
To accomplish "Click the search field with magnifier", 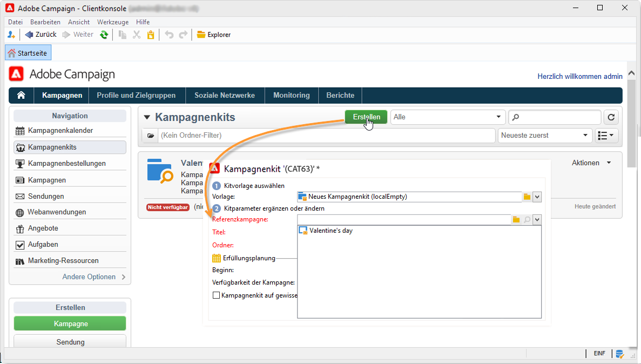I will coord(555,117).
